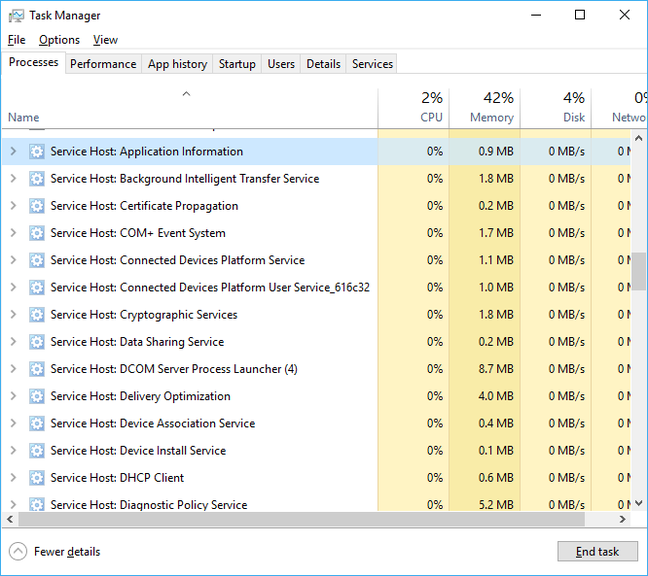Click 4.0 MB memory value
The width and height of the screenshot is (648, 576).
[x=496, y=396]
